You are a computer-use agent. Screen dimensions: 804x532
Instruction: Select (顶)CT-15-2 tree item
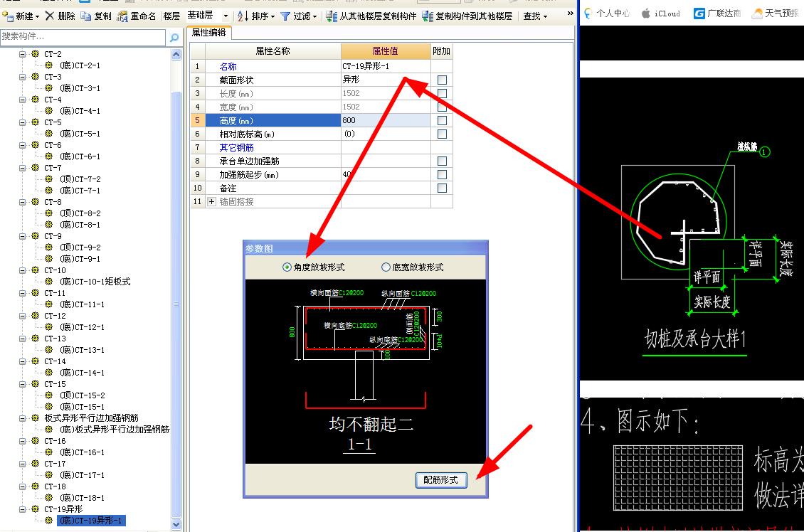[x=82, y=395]
